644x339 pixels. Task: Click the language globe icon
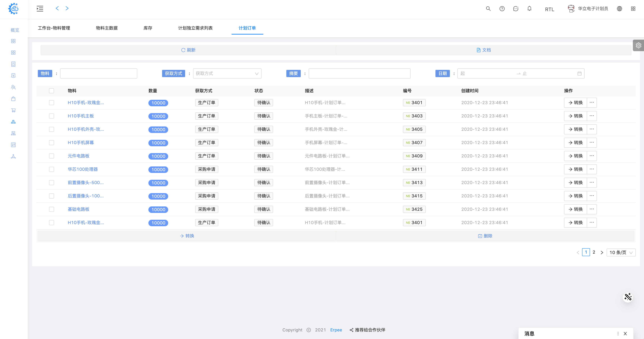point(619,9)
